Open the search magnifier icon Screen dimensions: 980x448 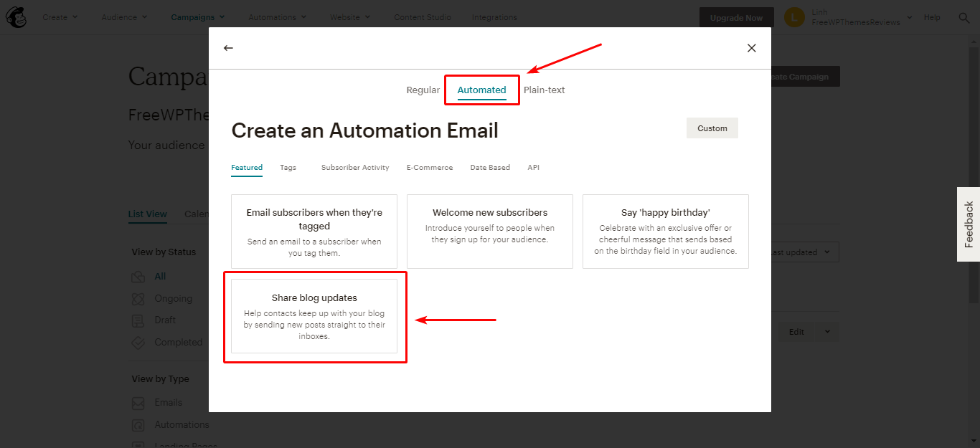click(964, 17)
